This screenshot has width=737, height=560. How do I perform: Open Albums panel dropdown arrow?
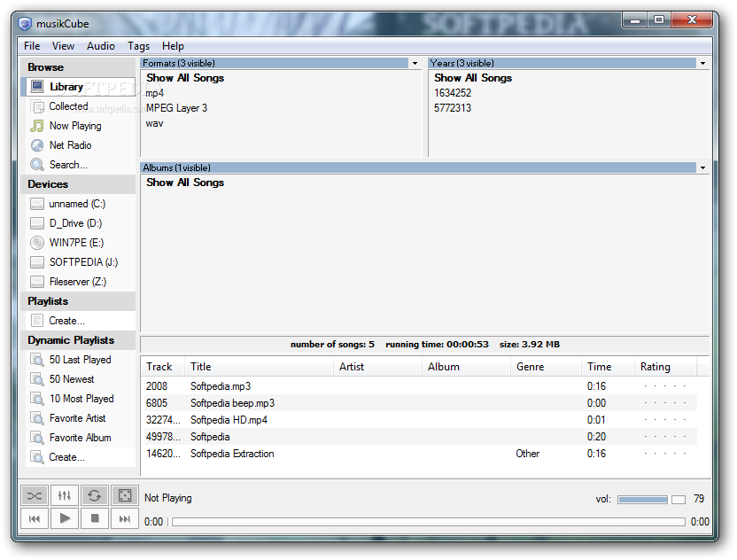(702, 167)
